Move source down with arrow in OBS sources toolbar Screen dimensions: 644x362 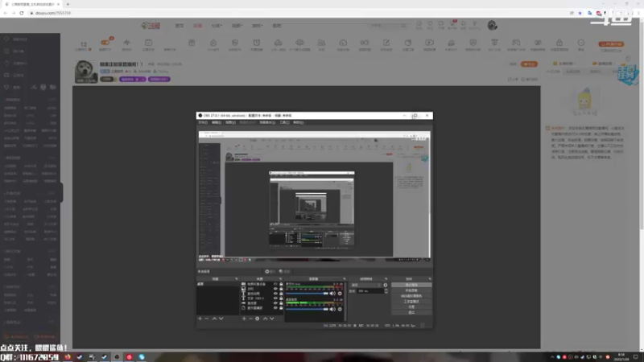click(x=271, y=319)
